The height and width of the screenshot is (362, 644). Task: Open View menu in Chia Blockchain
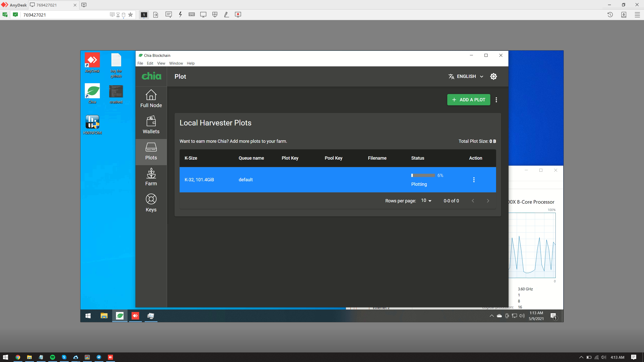pyautogui.click(x=161, y=63)
